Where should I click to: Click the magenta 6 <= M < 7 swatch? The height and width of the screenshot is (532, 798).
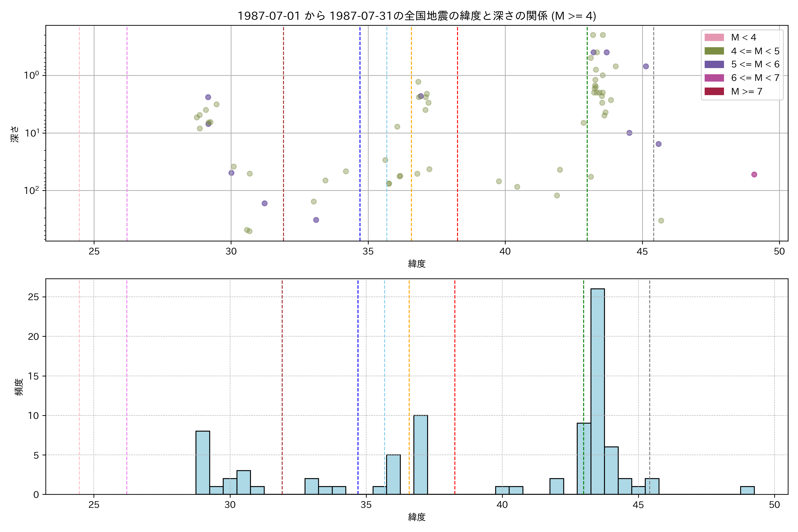coord(714,78)
